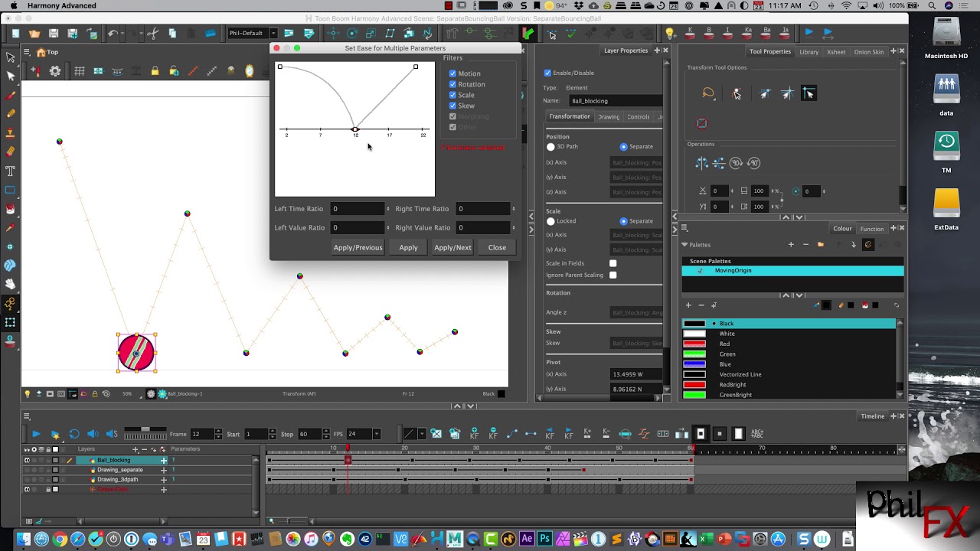980x551 pixels.
Task: Click the Apply/Previous button
Action: coord(358,248)
